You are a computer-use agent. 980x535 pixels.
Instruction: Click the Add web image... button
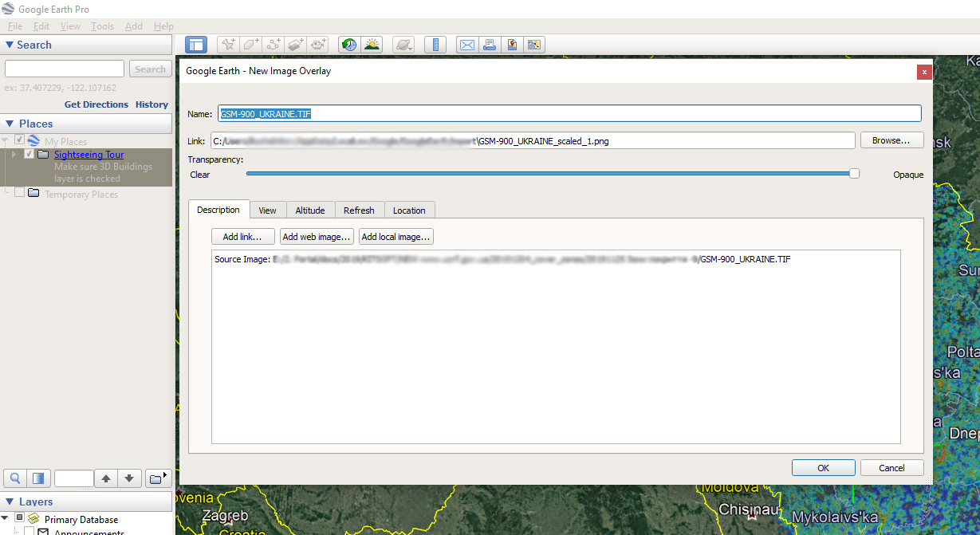point(317,237)
